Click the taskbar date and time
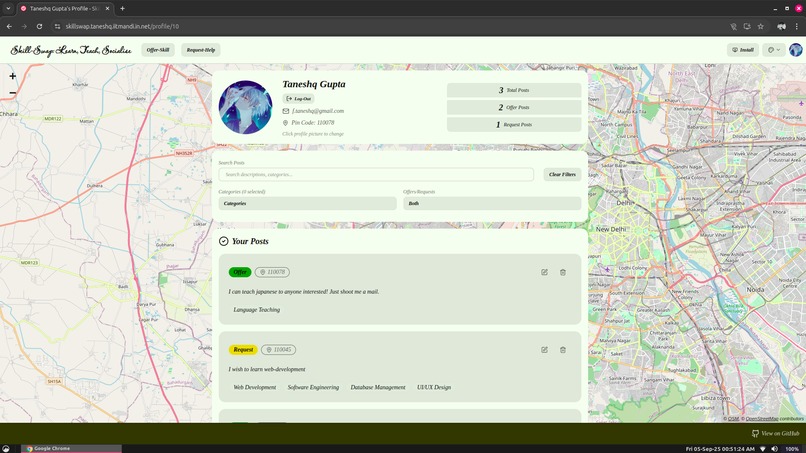The width and height of the screenshot is (806, 453). pos(720,449)
